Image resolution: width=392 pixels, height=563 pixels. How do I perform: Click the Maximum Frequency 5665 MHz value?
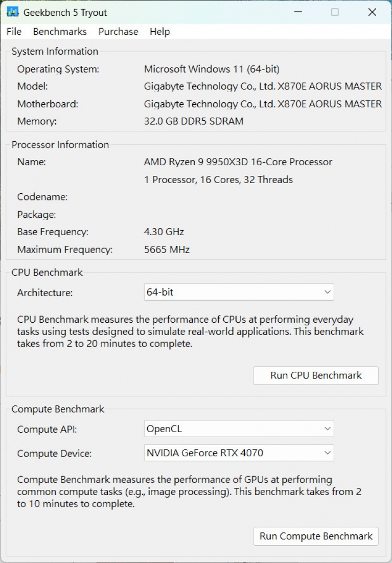tap(167, 250)
